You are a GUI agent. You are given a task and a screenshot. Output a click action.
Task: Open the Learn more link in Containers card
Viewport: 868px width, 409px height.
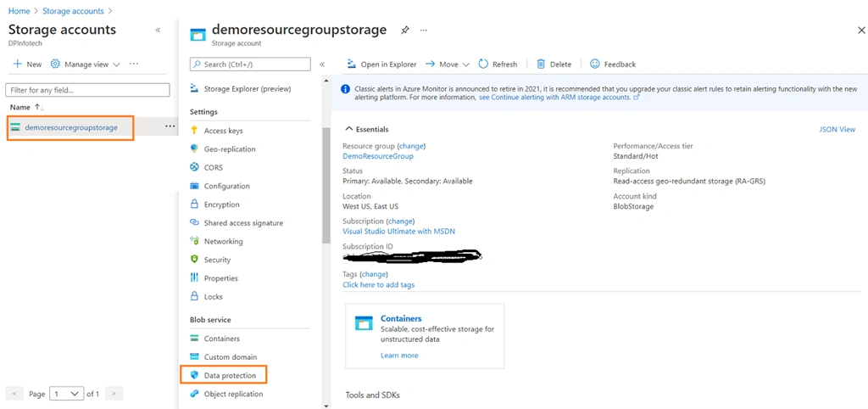click(399, 356)
